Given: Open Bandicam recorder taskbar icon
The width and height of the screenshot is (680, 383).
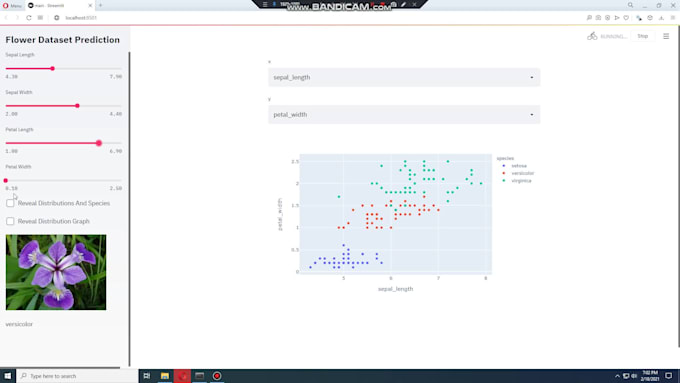Looking at the screenshot, I should coord(217,376).
